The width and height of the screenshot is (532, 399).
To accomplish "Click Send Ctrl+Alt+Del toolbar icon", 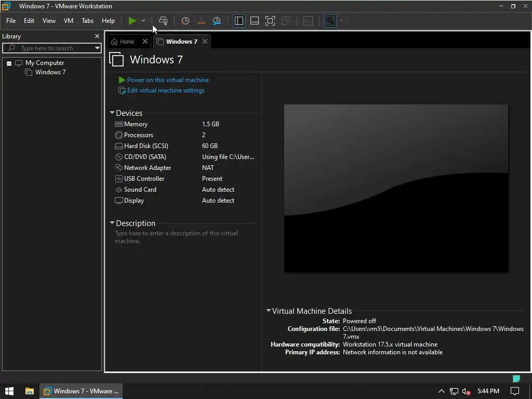I will click(x=163, y=21).
